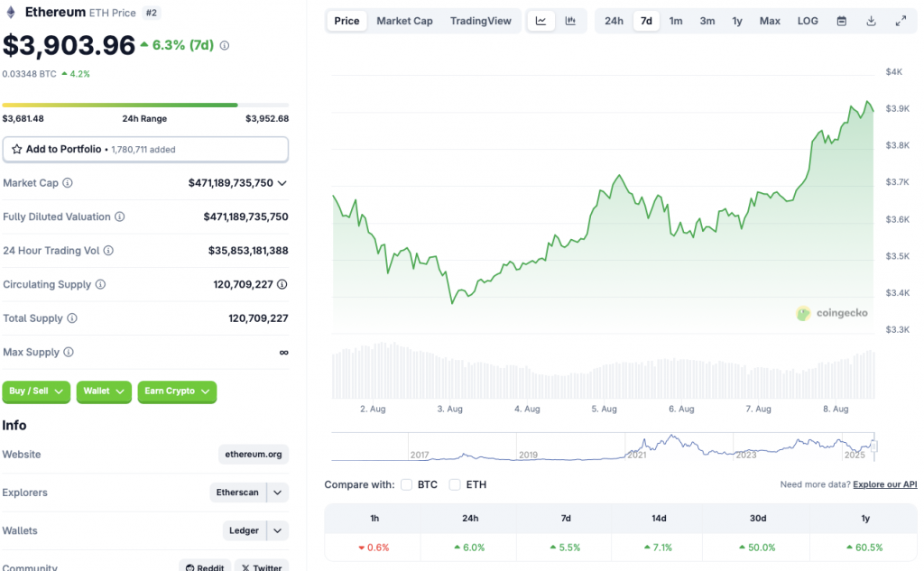Select 24h time range
Image resolution: width=924 pixels, height=571 pixels.
click(x=614, y=21)
